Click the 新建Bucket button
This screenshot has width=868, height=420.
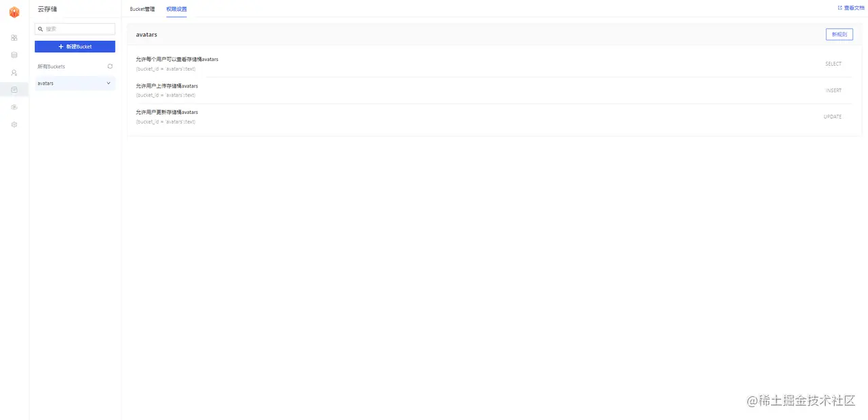[75, 46]
